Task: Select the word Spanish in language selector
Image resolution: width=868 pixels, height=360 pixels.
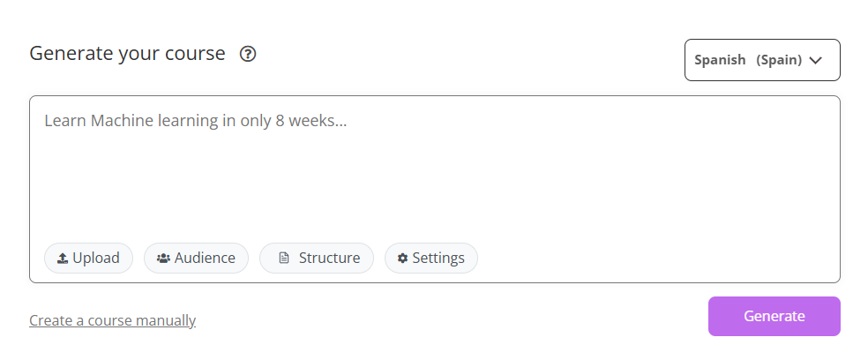Action: [x=720, y=60]
